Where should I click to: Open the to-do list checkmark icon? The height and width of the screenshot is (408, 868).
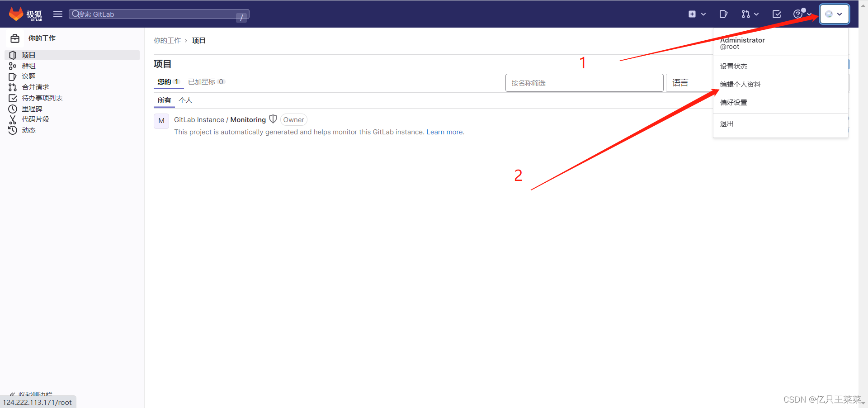pyautogui.click(x=777, y=14)
